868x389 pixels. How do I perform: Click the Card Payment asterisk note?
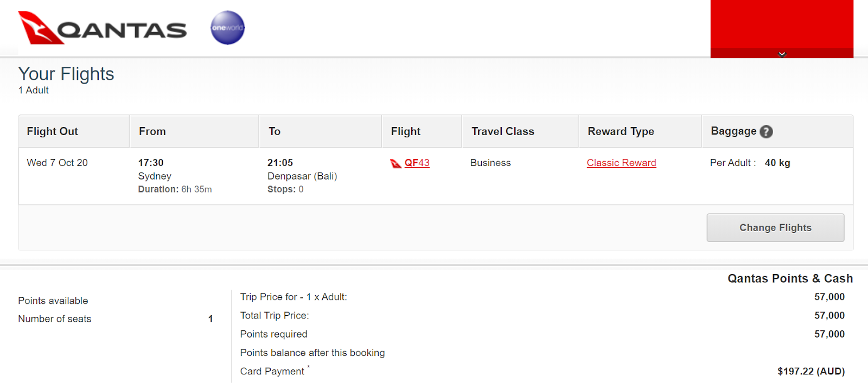point(308,367)
